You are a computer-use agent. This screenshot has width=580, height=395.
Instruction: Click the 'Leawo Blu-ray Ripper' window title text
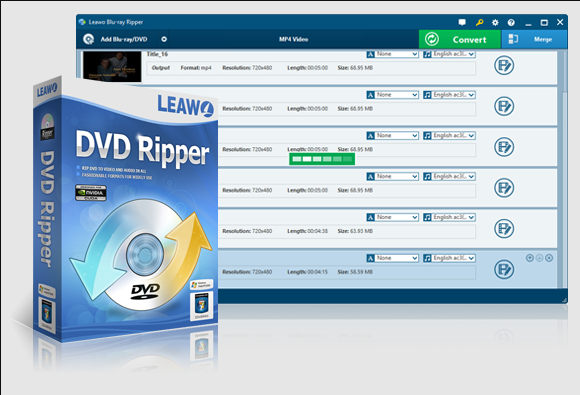coord(116,22)
